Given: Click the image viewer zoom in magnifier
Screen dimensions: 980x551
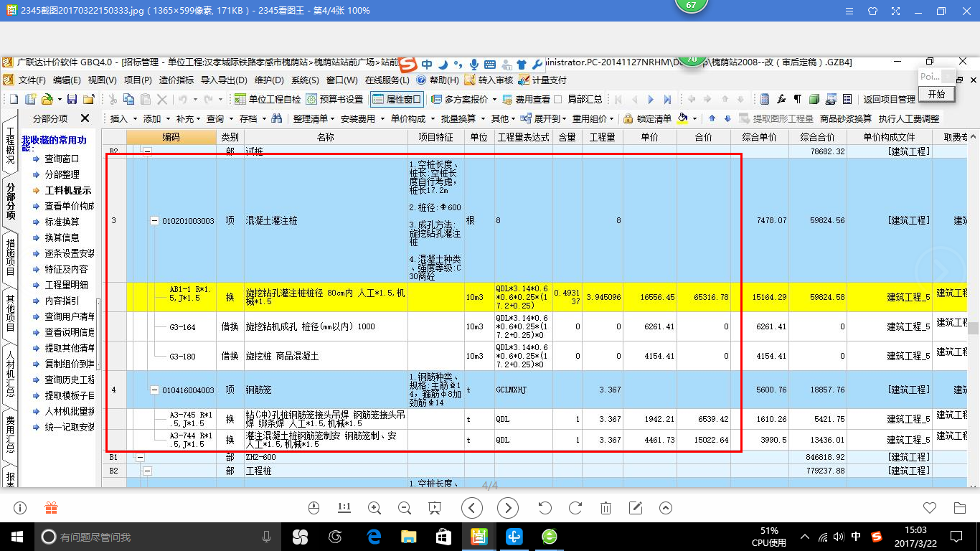Looking at the screenshot, I should coord(374,508).
